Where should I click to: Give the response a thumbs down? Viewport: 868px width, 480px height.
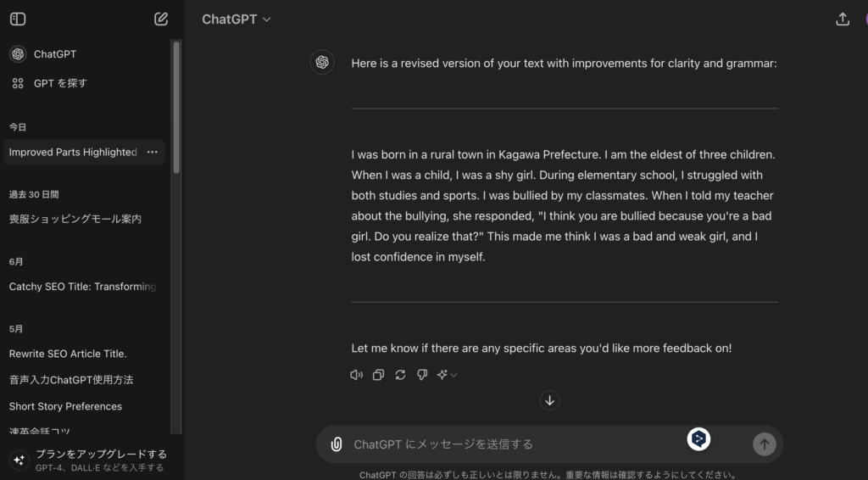(x=422, y=375)
